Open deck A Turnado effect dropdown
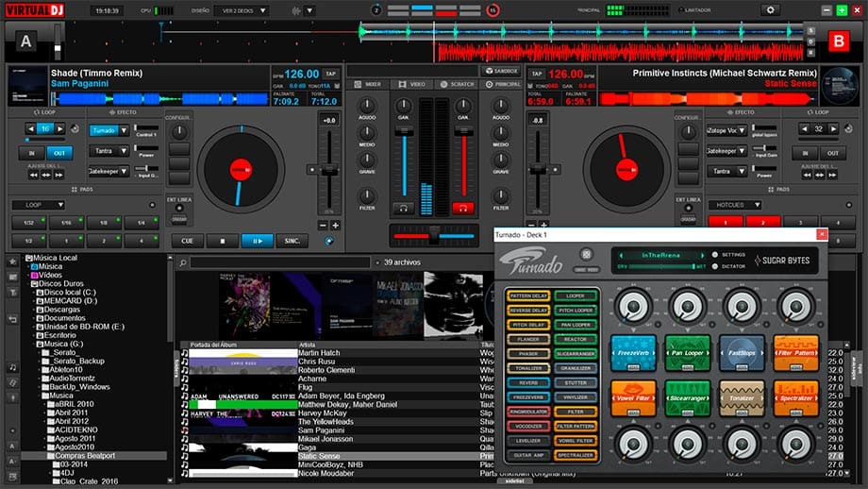Image resolution: width=868 pixels, height=489 pixels. (124, 130)
